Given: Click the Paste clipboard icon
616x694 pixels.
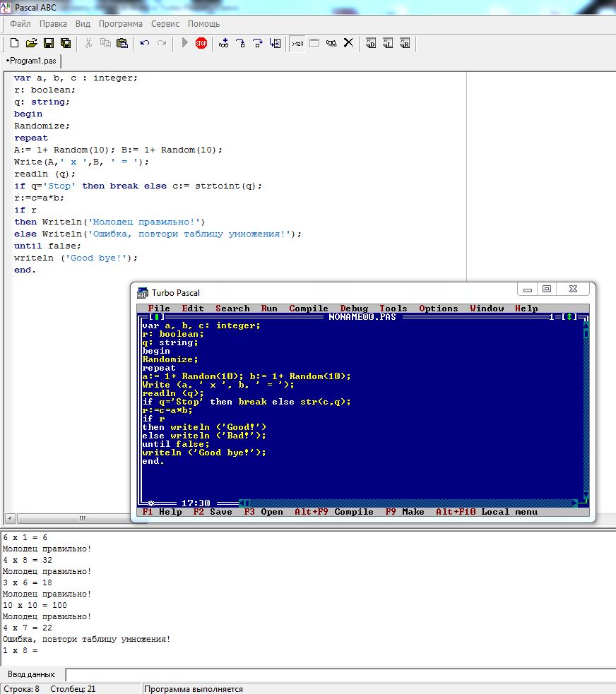Looking at the screenshot, I should point(122,43).
